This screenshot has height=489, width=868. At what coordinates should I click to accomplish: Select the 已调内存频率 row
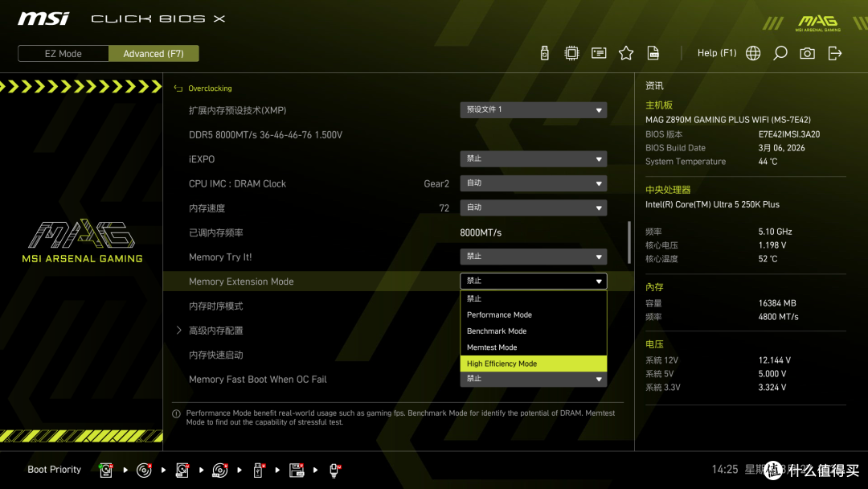(x=216, y=232)
